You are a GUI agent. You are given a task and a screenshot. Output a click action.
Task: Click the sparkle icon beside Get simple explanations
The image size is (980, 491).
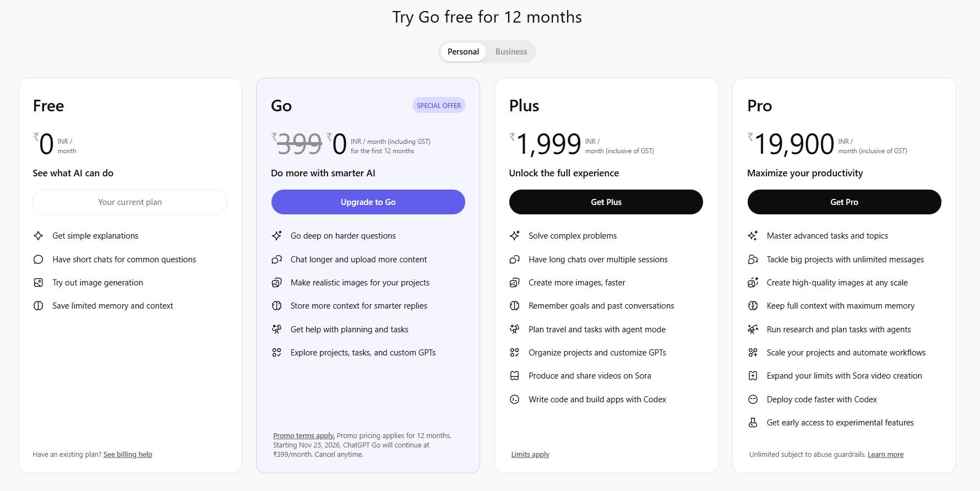coord(38,235)
